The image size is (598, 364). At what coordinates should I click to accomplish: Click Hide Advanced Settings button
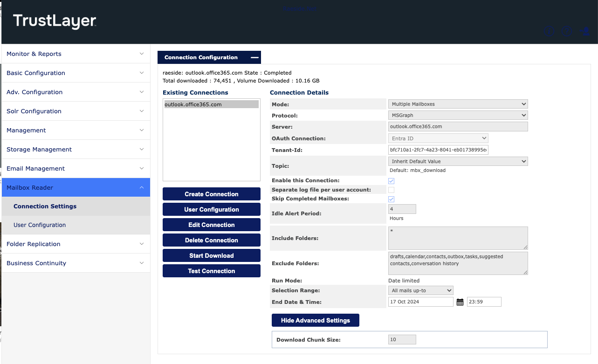click(x=316, y=320)
